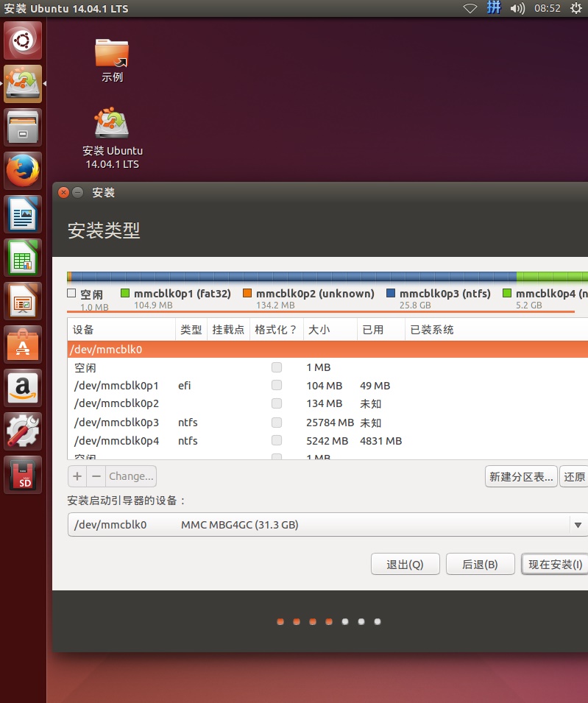Open the 安装 Ubuntu 14.04.1 LTS desktop icon
588x703 pixels.
click(112, 138)
